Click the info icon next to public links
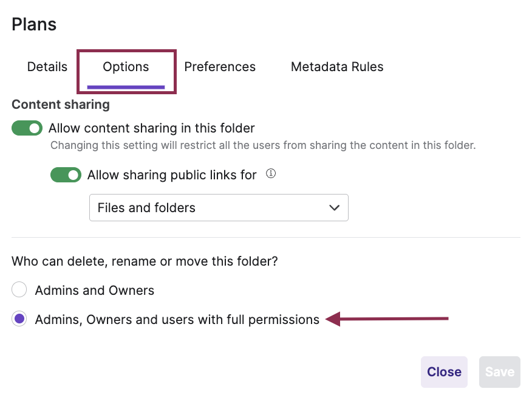 pos(270,173)
